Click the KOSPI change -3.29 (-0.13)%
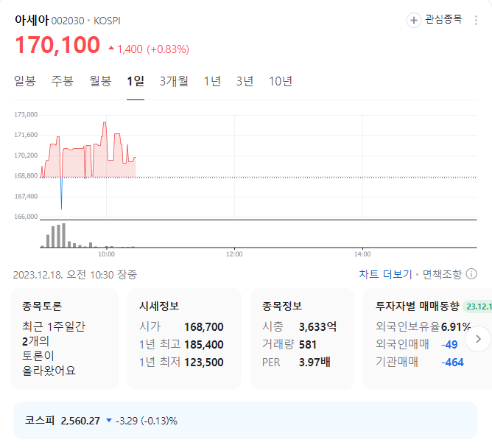This screenshot has width=492, height=448. [147, 421]
